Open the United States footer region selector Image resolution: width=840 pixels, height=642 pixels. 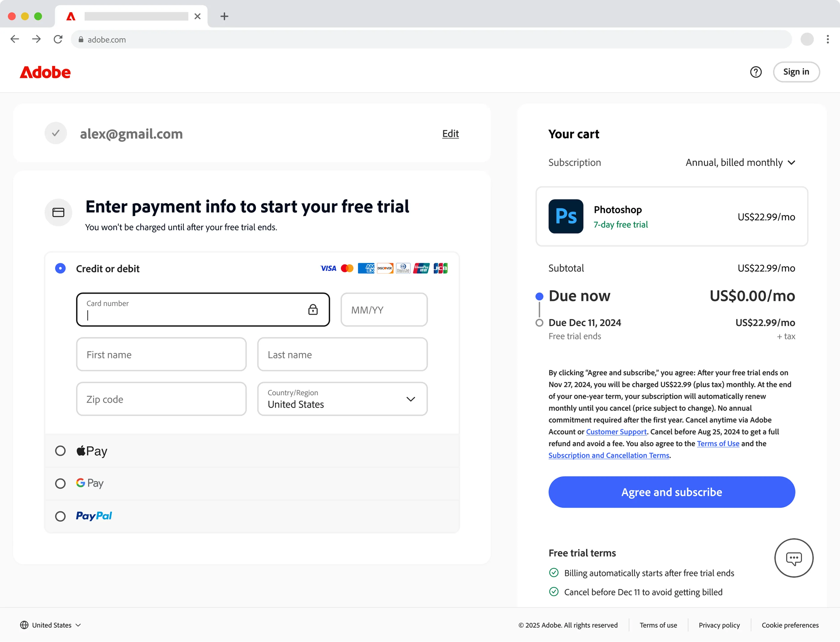(x=50, y=625)
